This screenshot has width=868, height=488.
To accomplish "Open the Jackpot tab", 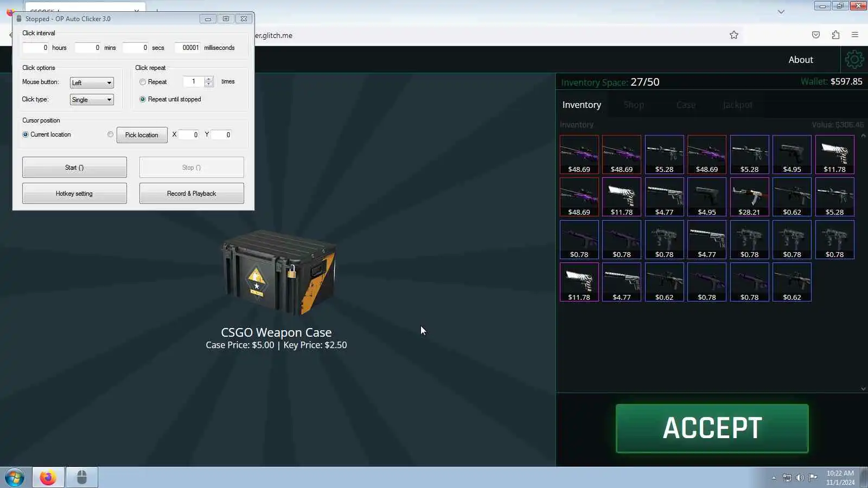I will point(738,105).
